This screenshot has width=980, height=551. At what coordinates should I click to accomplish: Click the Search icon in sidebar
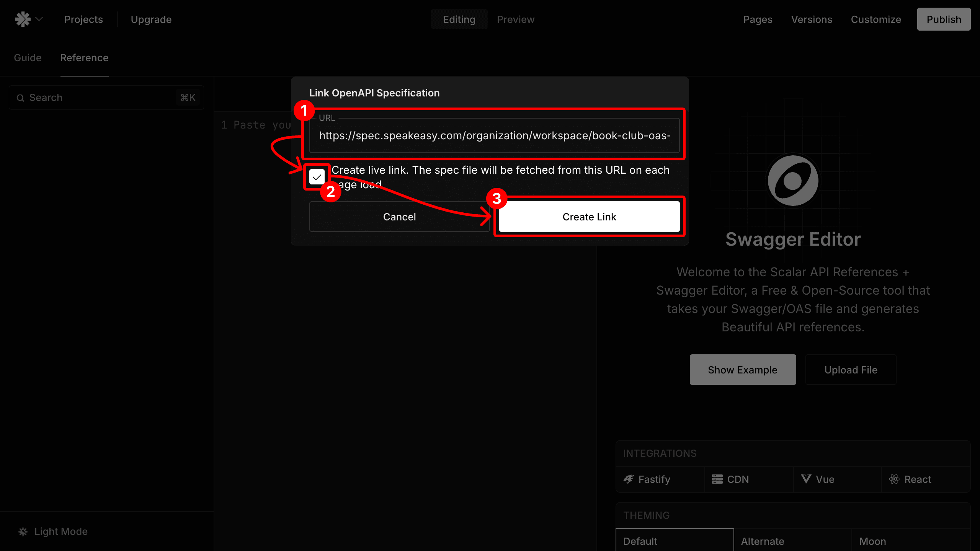(20, 98)
